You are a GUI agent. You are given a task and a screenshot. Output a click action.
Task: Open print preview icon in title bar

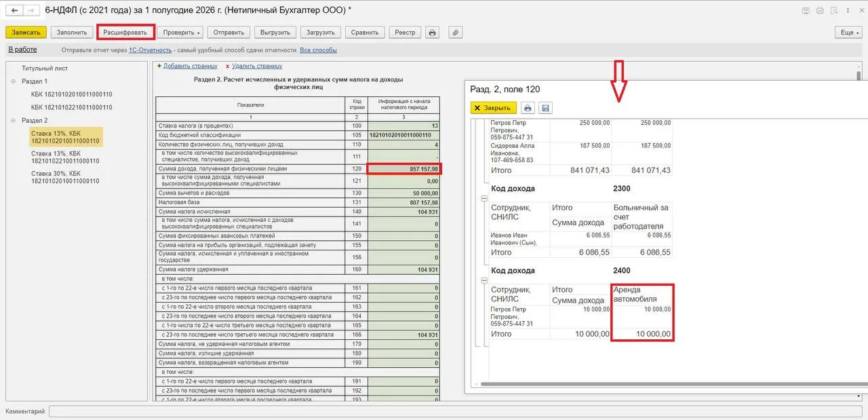pyautogui.click(x=820, y=11)
